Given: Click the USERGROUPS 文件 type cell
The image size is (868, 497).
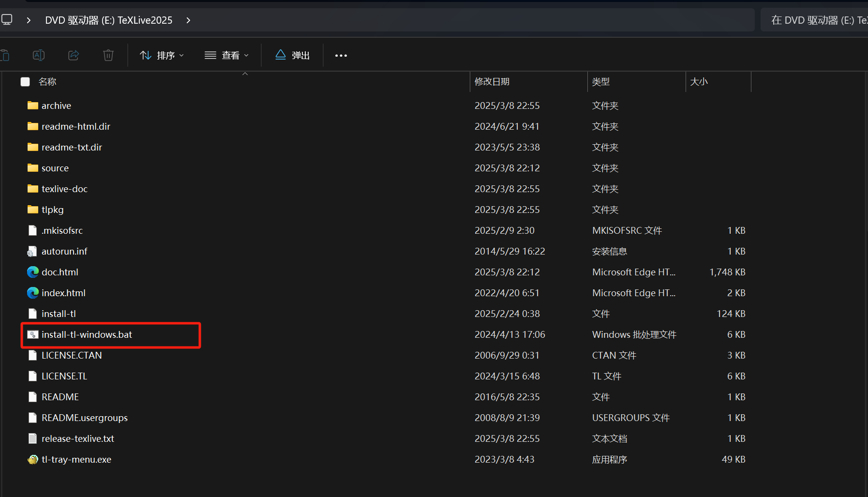Looking at the screenshot, I should (x=631, y=418).
